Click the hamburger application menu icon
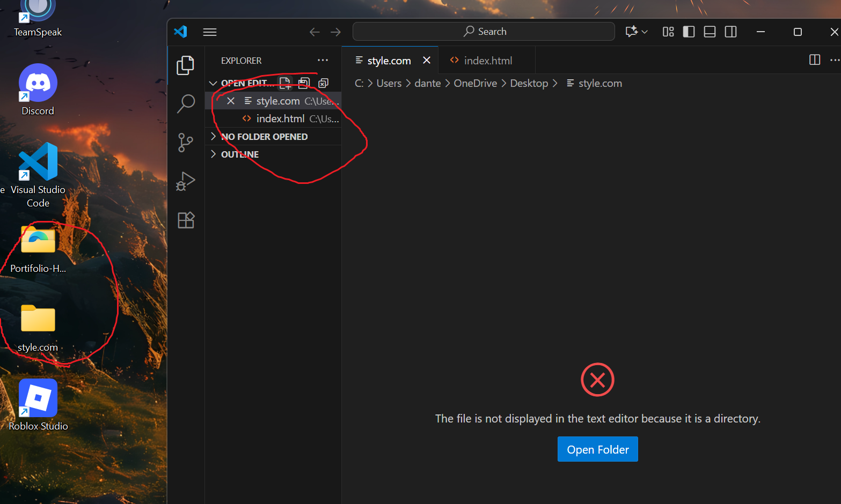 (210, 32)
